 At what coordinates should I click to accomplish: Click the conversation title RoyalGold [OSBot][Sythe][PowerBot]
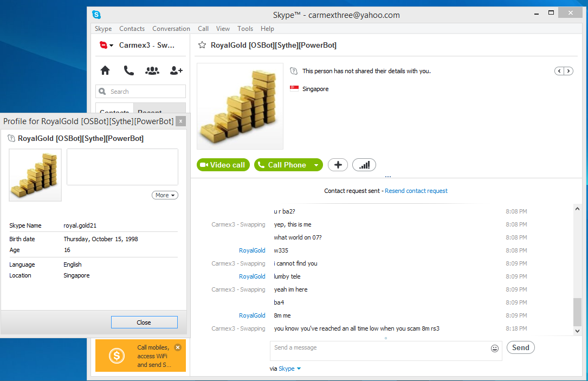coord(273,45)
